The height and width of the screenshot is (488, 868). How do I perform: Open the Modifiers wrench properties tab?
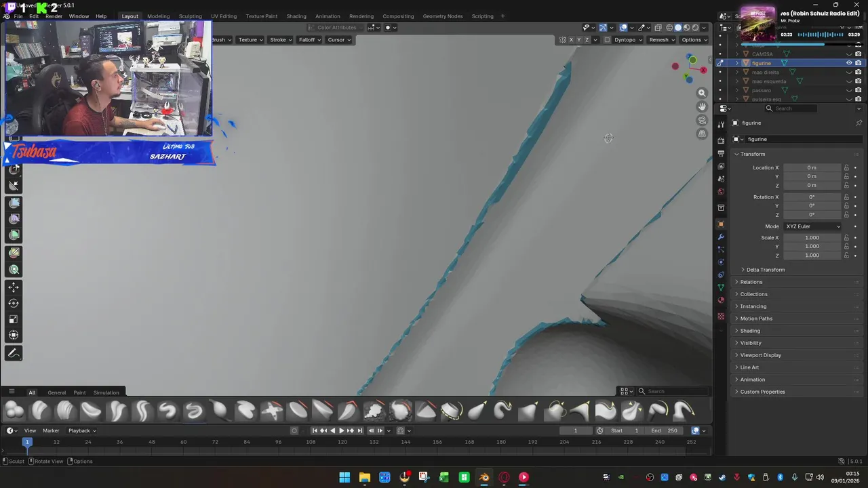point(721,237)
